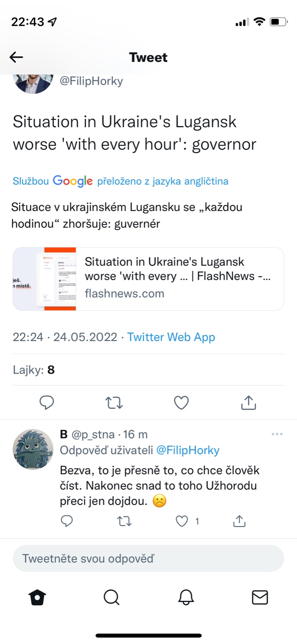
Task: Open the Twitter Web App link
Action: 171,337
